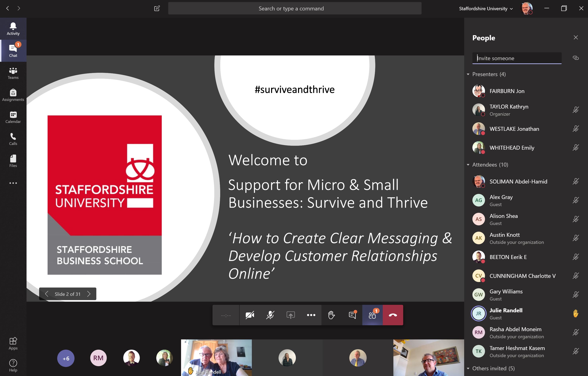Select CUNNINGHAM Charlotte V in attendees

pyautogui.click(x=526, y=276)
